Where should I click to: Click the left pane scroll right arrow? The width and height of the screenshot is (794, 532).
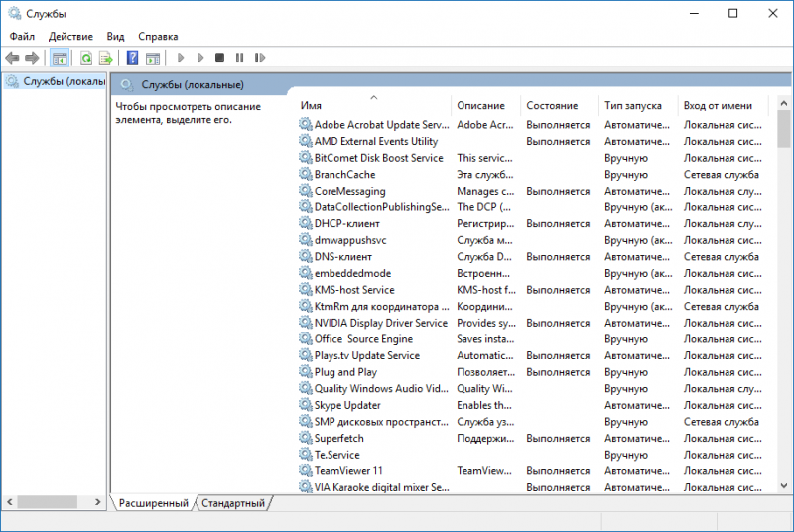[98, 502]
